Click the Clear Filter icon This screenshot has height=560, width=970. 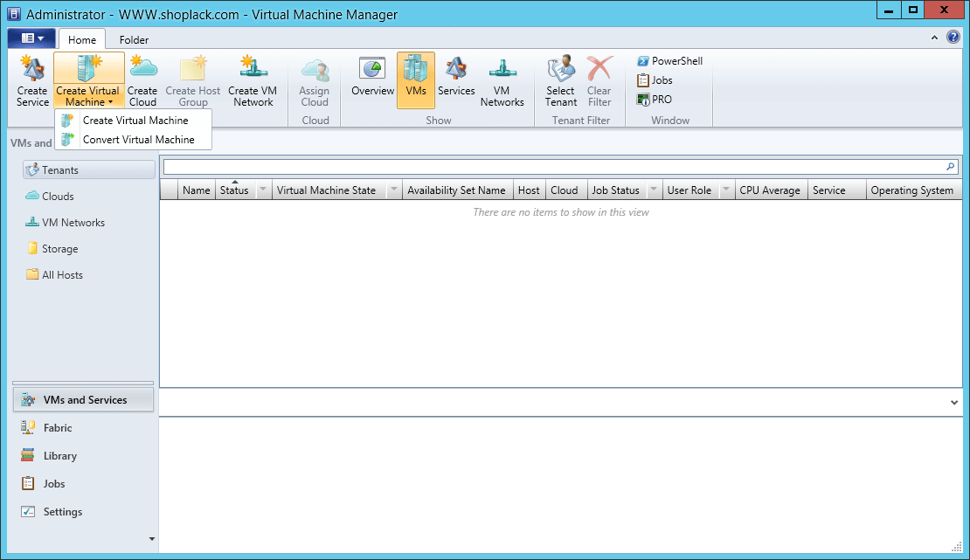tap(599, 80)
